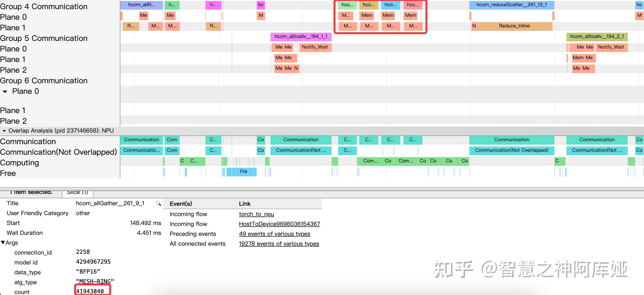The width and height of the screenshot is (644, 295).
Task: Select the hcom_reduceScatter__261_13_1 slice
Action: pyautogui.click(x=511, y=5)
